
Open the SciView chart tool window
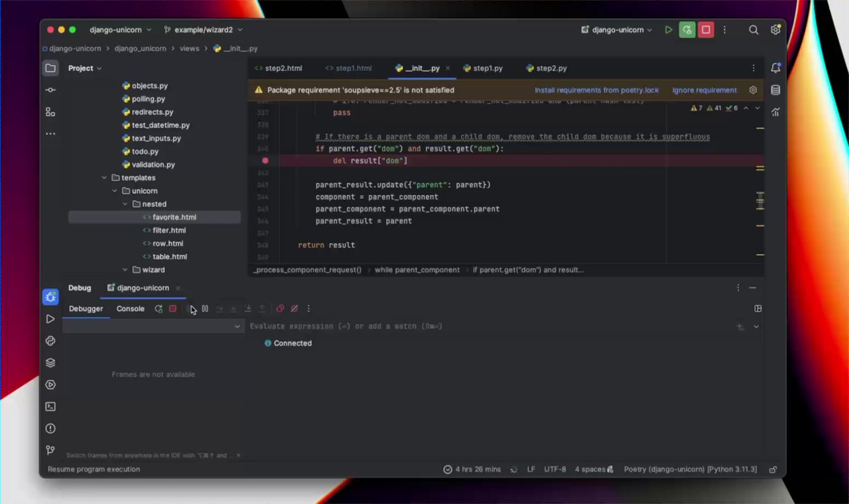click(x=775, y=111)
